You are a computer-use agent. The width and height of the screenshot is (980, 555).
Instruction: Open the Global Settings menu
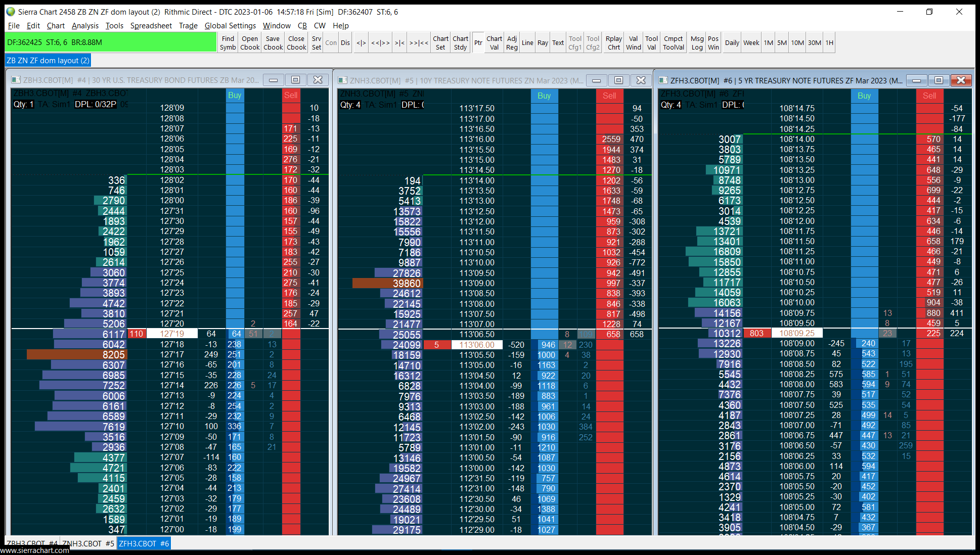[x=230, y=26]
